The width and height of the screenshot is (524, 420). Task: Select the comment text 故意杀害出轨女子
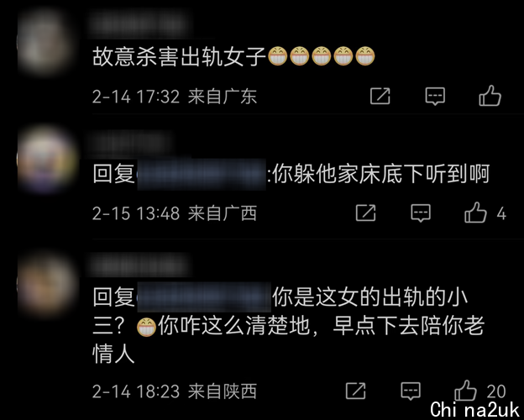point(179,56)
